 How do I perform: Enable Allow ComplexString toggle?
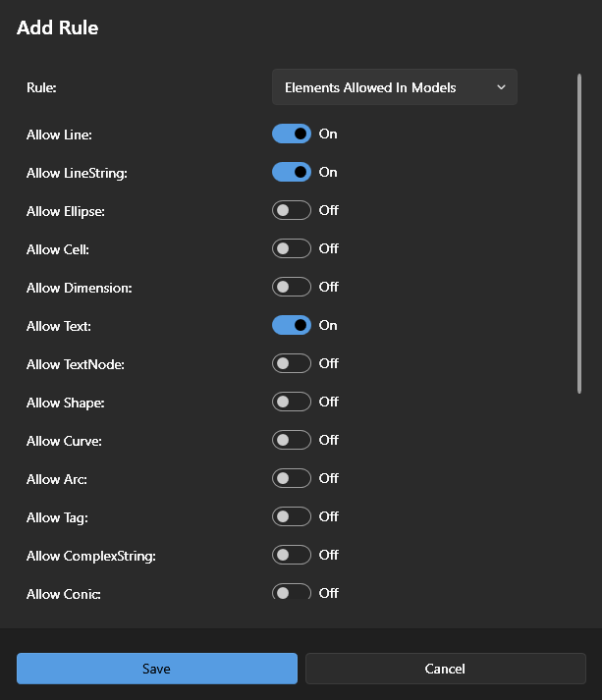pos(292,555)
